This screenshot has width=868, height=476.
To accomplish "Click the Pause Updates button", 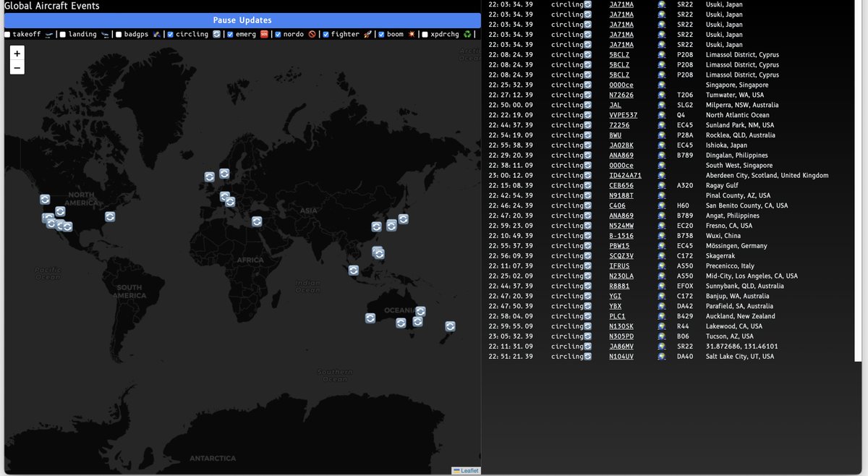I will coord(242,20).
